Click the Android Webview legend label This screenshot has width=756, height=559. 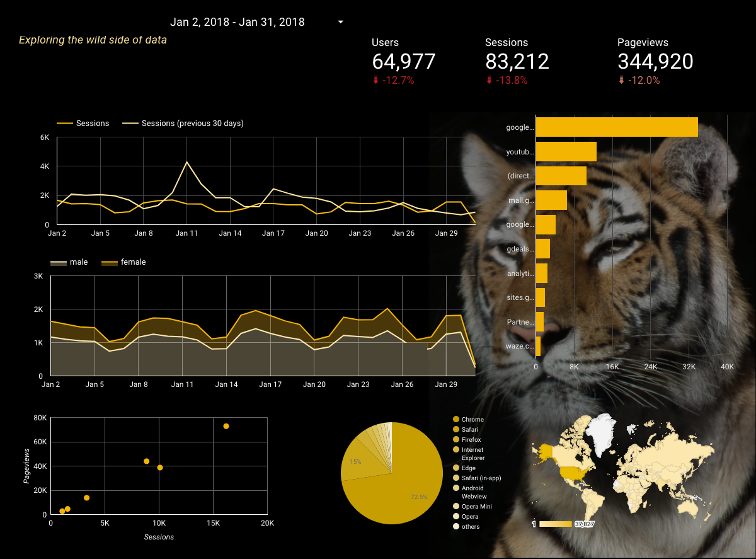click(474, 492)
